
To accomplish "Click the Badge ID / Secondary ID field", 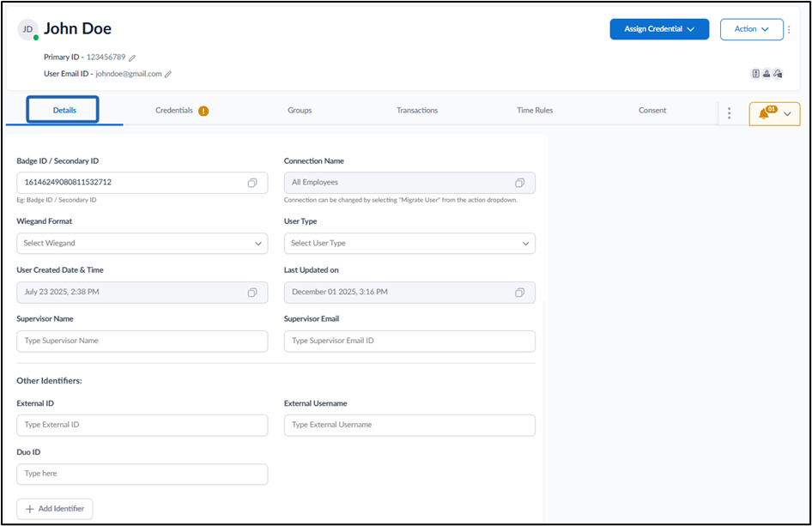I will pyautogui.click(x=142, y=183).
